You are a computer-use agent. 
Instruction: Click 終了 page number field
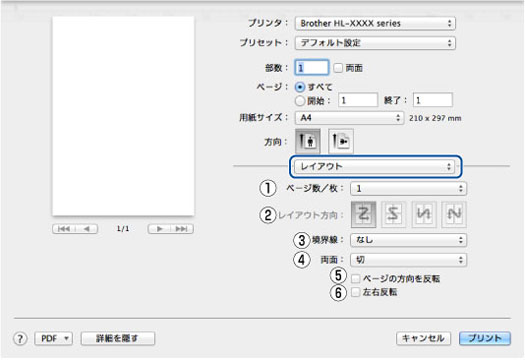click(433, 100)
